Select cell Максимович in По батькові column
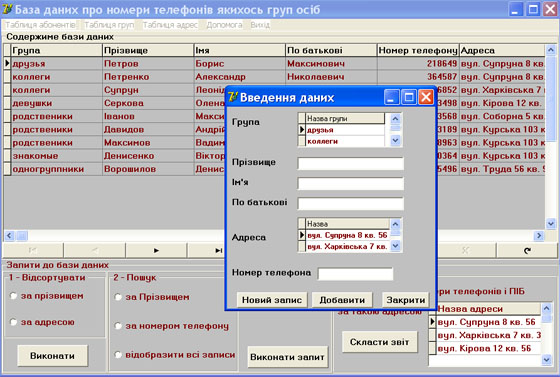 pyautogui.click(x=331, y=64)
